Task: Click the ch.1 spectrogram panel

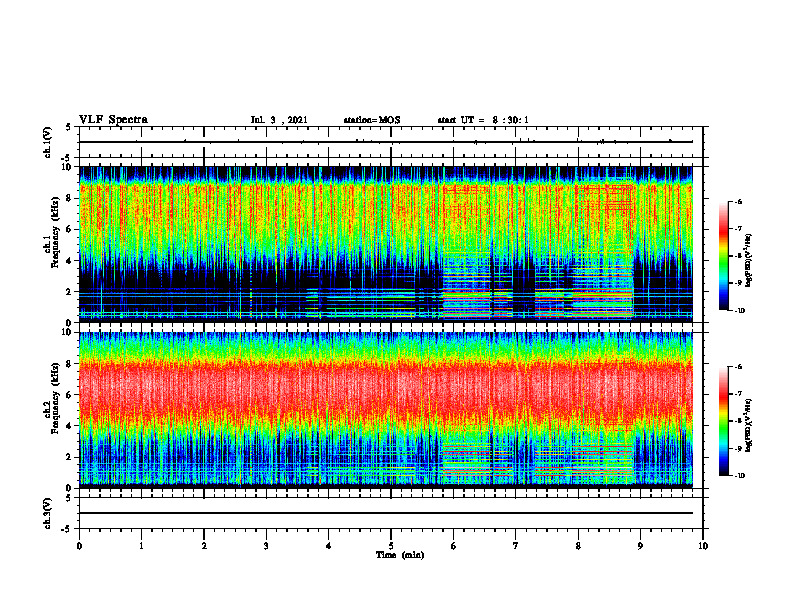Action: tap(385, 244)
